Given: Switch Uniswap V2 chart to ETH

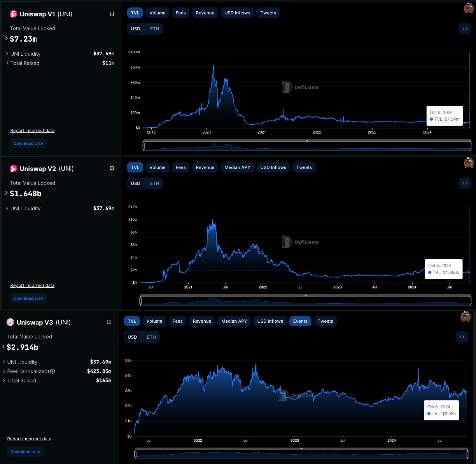Looking at the screenshot, I should 154,183.
